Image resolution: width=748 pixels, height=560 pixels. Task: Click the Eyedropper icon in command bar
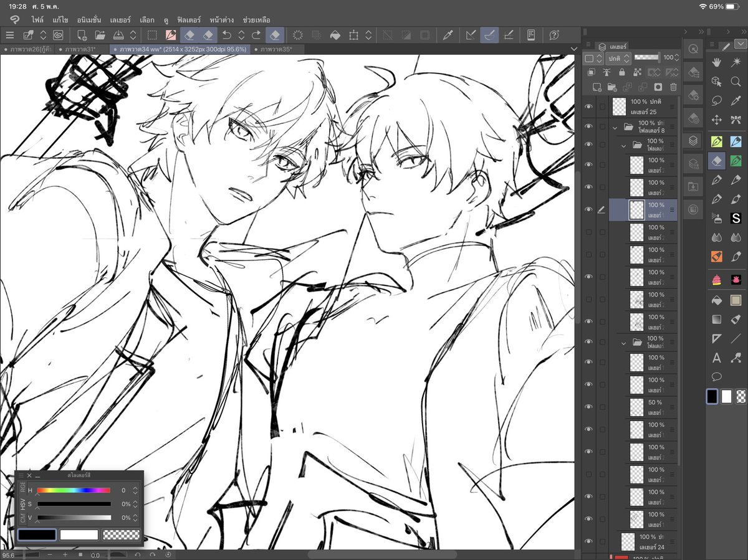(447, 35)
